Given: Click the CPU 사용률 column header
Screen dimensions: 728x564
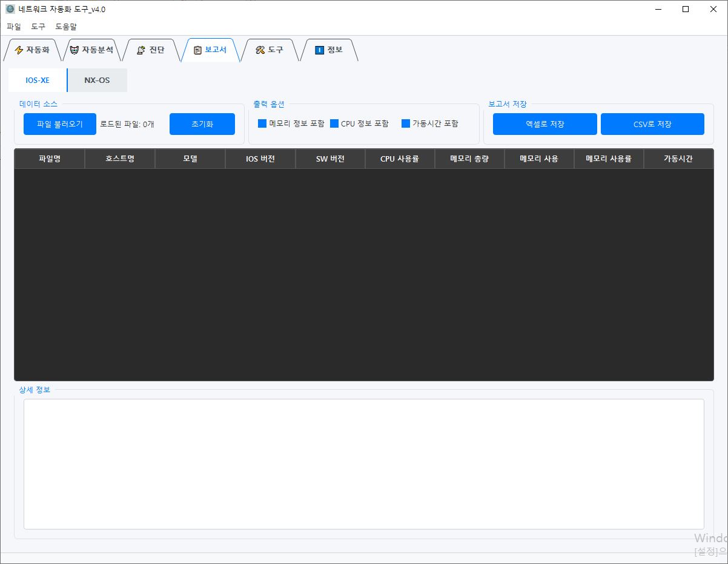Looking at the screenshot, I should click(x=400, y=159).
